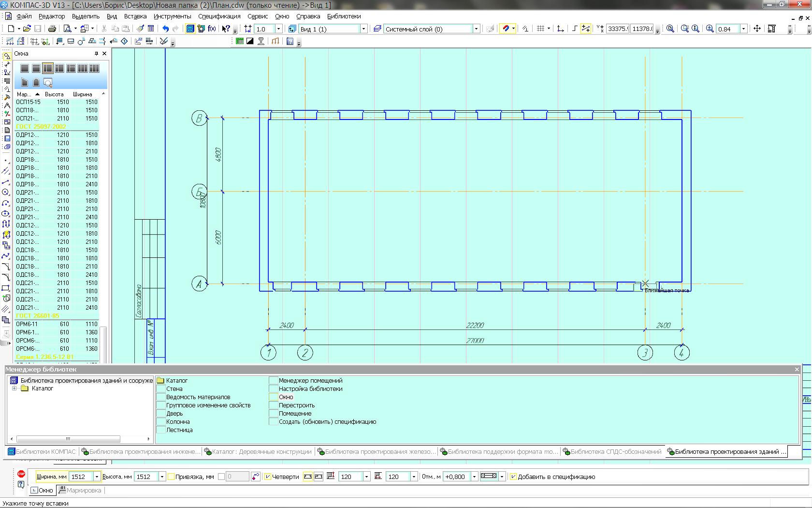812x508 pixels.
Task: Click the pan view crossed-arrows icon
Action: [x=757, y=29]
